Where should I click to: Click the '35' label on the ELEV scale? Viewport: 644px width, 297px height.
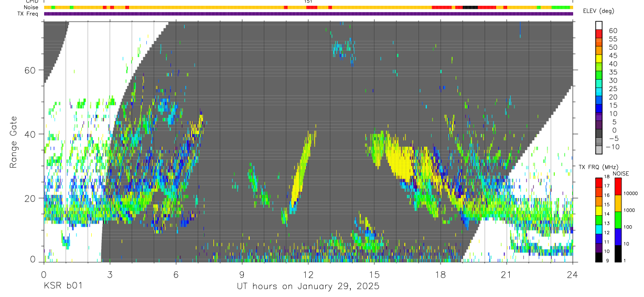coord(613,72)
